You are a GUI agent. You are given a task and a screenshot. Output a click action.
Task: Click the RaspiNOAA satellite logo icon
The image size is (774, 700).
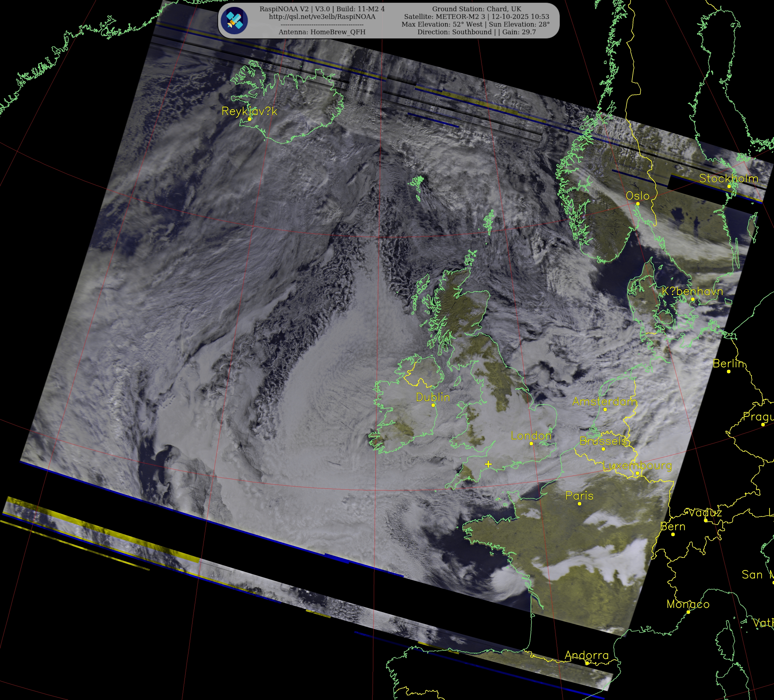point(235,20)
